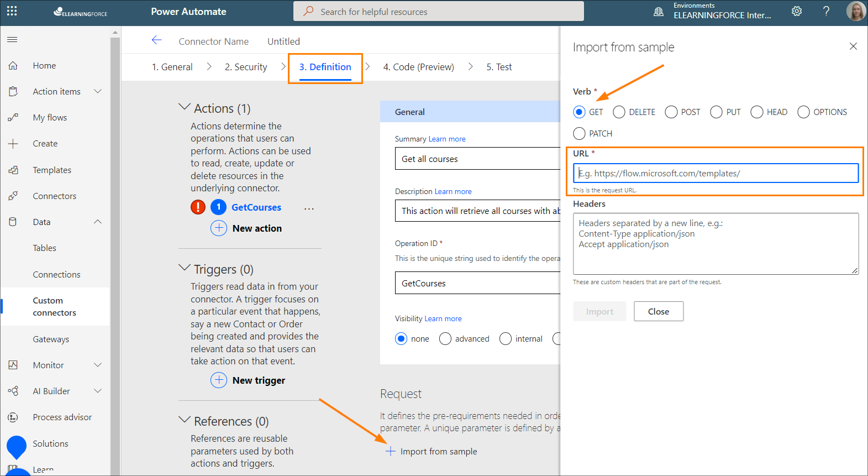Open the Help question mark
868x476 pixels.
click(x=826, y=11)
